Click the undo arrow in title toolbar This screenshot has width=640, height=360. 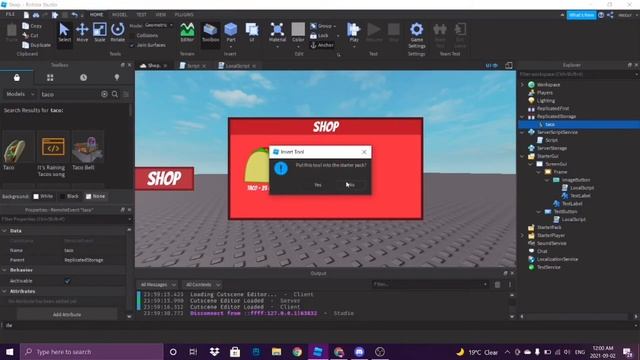[x=74, y=15]
